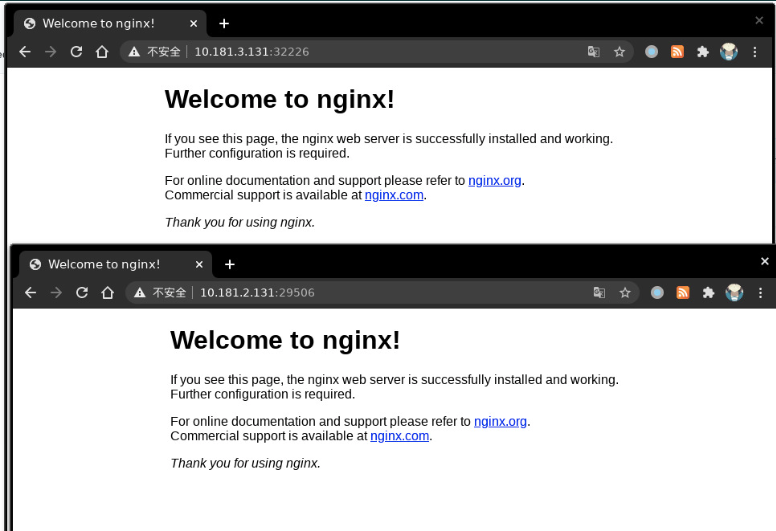776x531 pixels.
Task: Open the Chrome three-dot menu in the 10.181.2.131 window
Action: click(760, 293)
